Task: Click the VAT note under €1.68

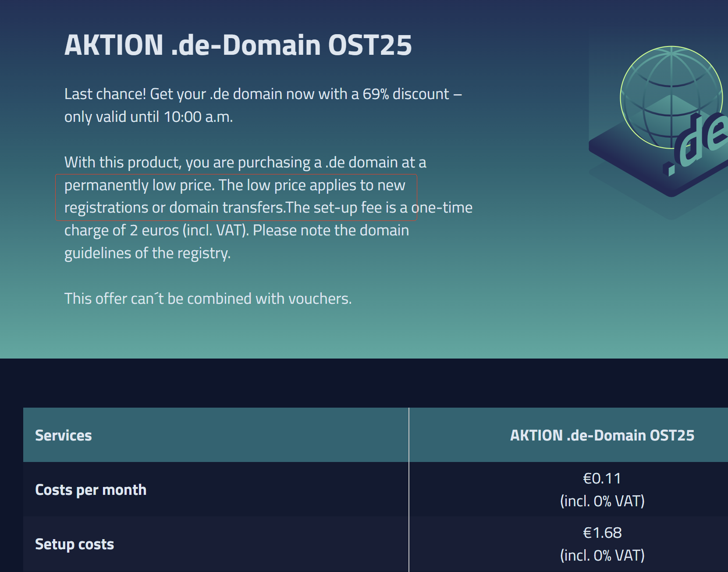Action: pos(602,555)
